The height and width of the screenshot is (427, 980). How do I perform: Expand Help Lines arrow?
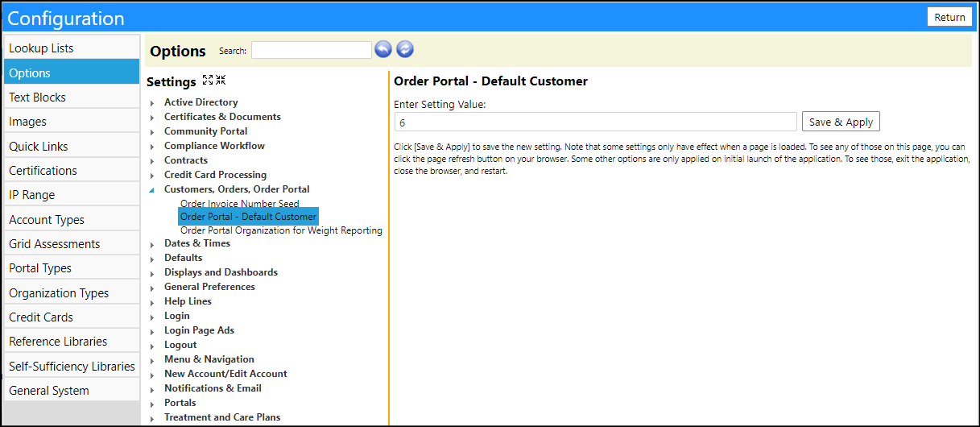tap(152, 302)
